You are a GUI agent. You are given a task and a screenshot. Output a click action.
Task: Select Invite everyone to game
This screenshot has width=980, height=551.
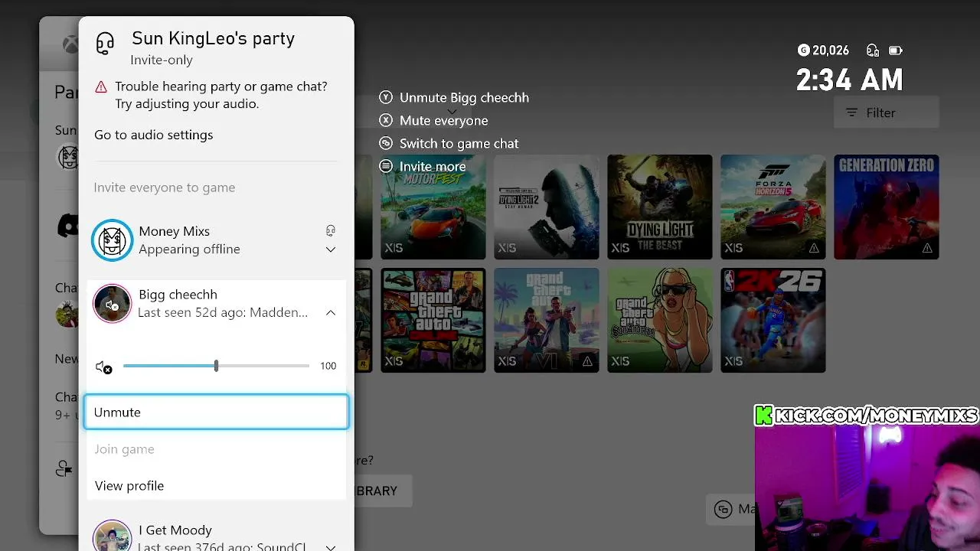[165, 187]
